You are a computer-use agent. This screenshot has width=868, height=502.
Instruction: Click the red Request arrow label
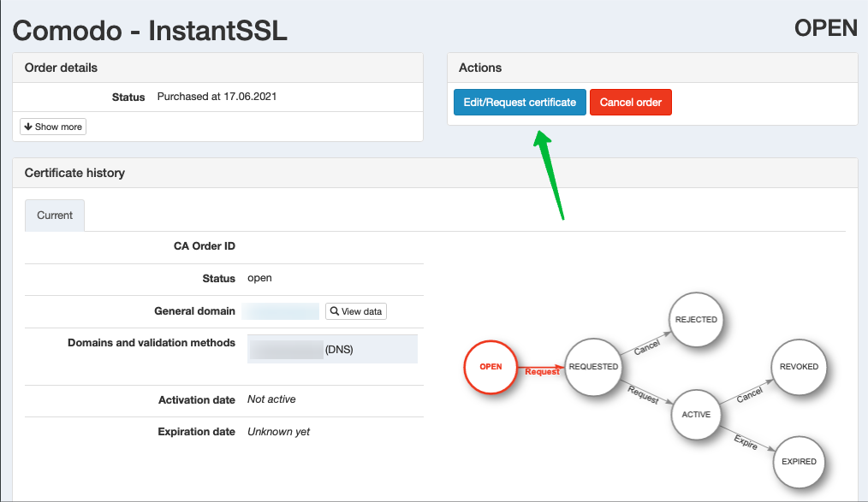coord(542,371)
